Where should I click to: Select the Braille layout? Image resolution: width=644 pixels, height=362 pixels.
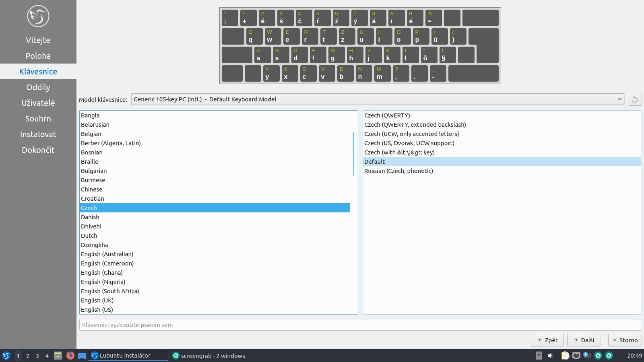[x=215, y=162]
